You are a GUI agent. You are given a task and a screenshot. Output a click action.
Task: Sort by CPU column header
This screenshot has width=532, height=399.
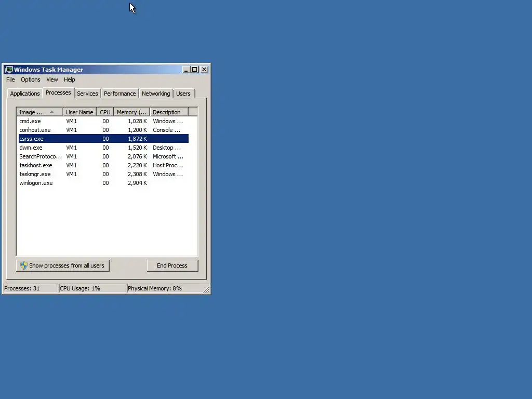click(105, 112)
